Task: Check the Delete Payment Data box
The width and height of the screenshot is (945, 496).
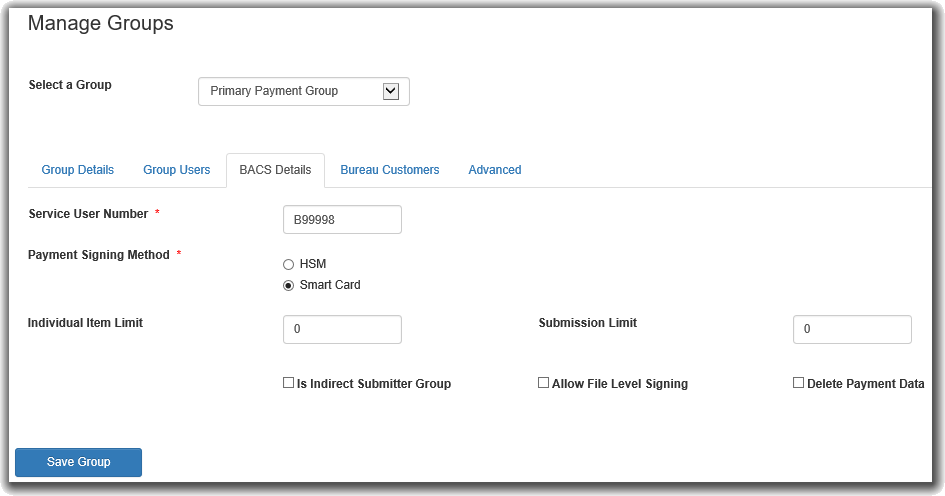Action: tap(799, 383)
